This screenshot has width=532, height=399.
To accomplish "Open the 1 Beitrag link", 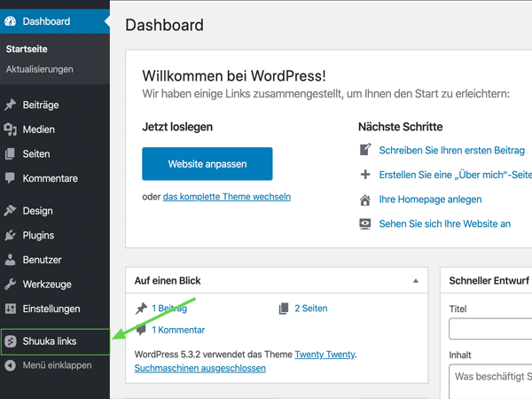I will pos(169,309).
